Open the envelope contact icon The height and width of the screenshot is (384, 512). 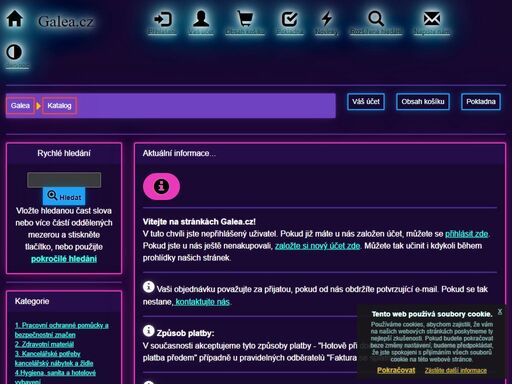(432, 19)
